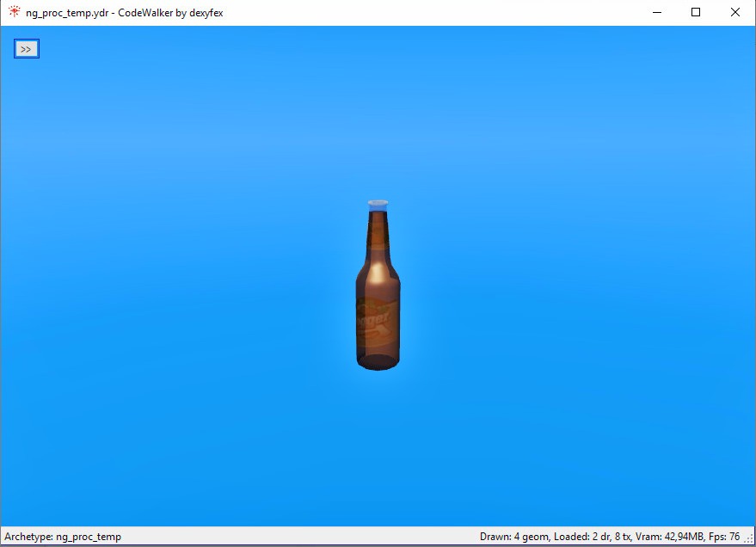Click the Archetype: ng_proc_temp status text
This screenshot has height=547, width=756.
(x=63, y=537)
